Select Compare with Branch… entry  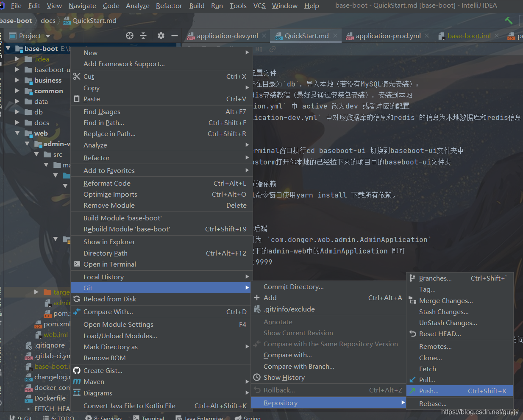(328, 366)
